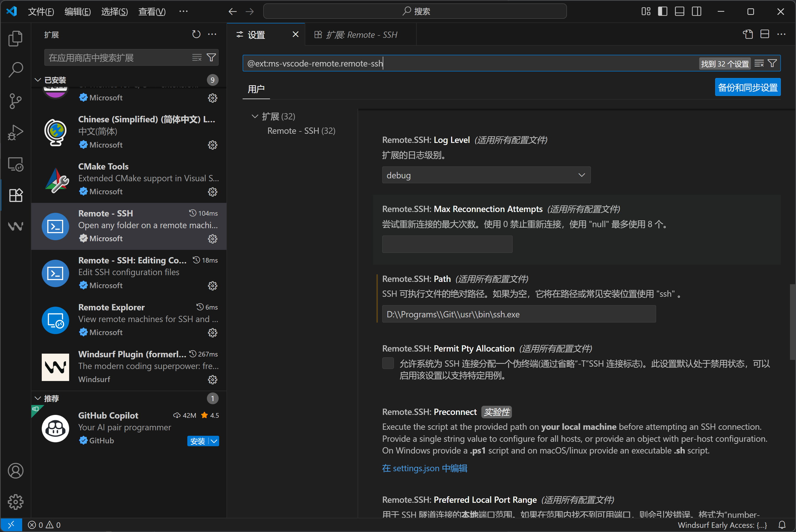Edit the Remote.SSH Path field
The image size is (796, 532).
point(519,314)
